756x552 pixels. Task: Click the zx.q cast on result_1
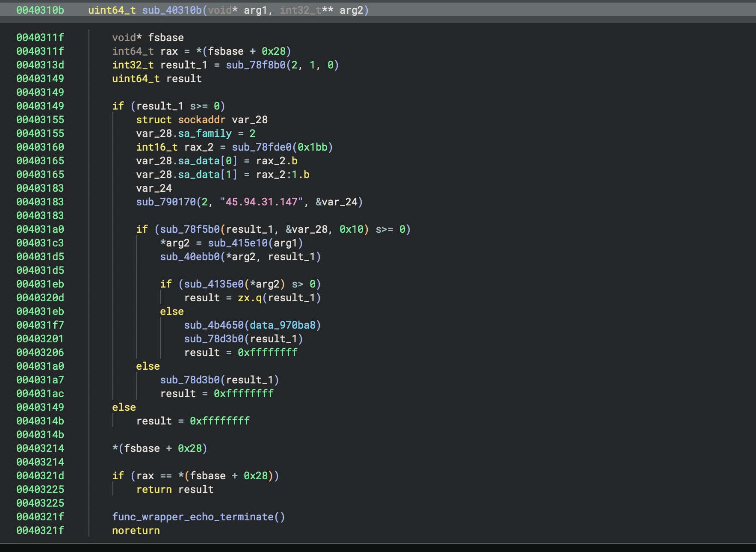(250, 298)
